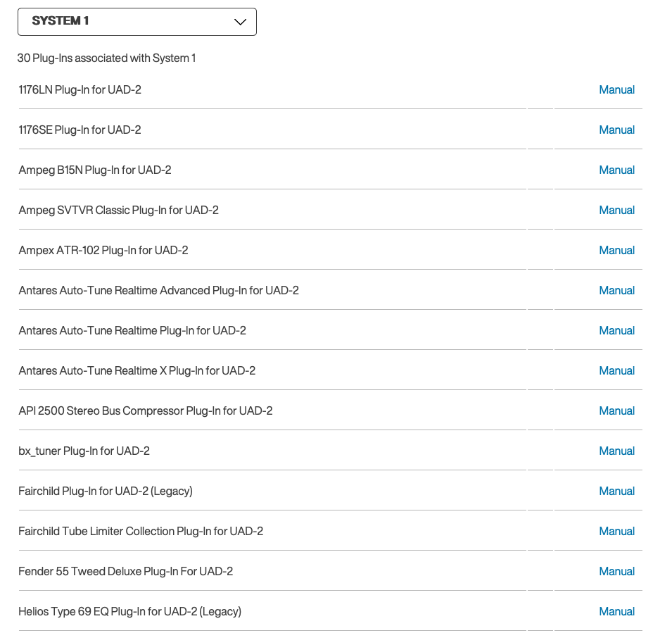Viewport: 672px width, 633px height.
Task: Open Manual for Fairchild Tube Limiter Collection
Action: (x=616, y=532)
